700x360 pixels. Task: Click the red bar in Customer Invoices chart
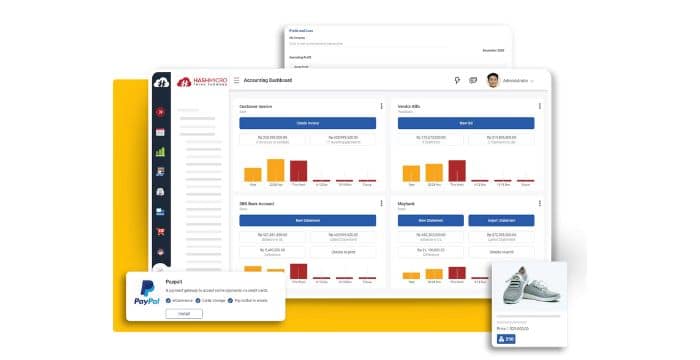(299, 171)
